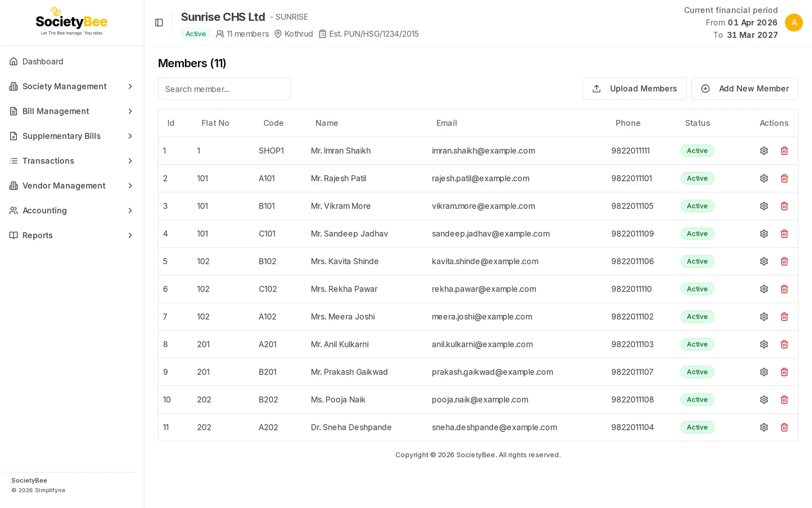The image size is (812, 508).
Task: Click the Name column header
Action: 326,123
